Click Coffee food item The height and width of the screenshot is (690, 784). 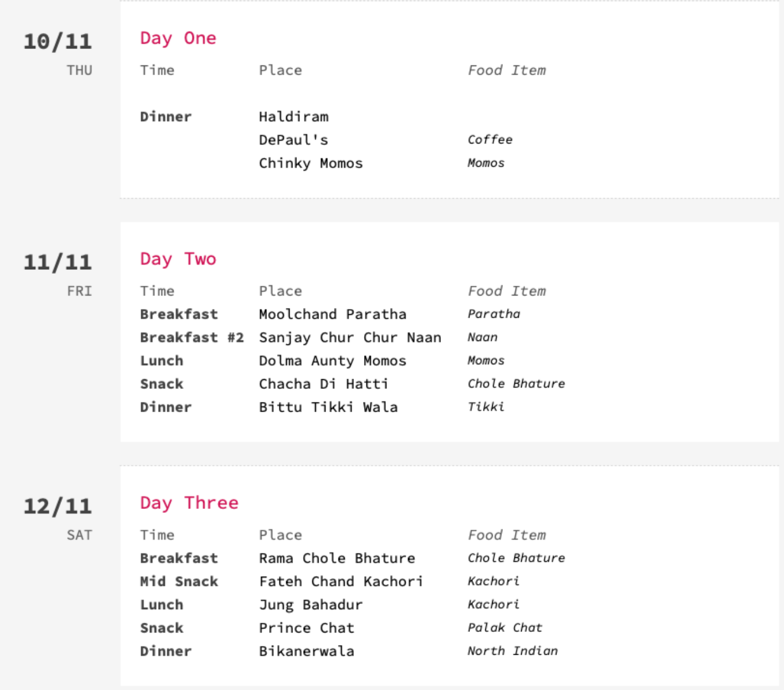490,140
